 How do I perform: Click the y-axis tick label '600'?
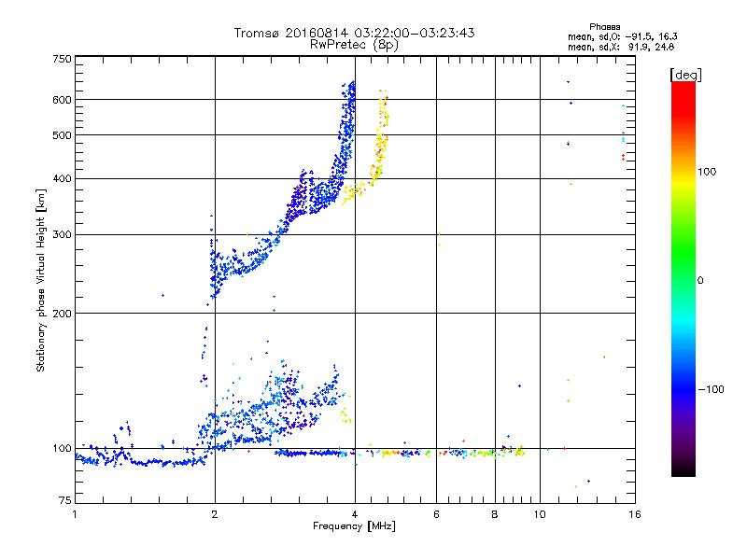62,100
